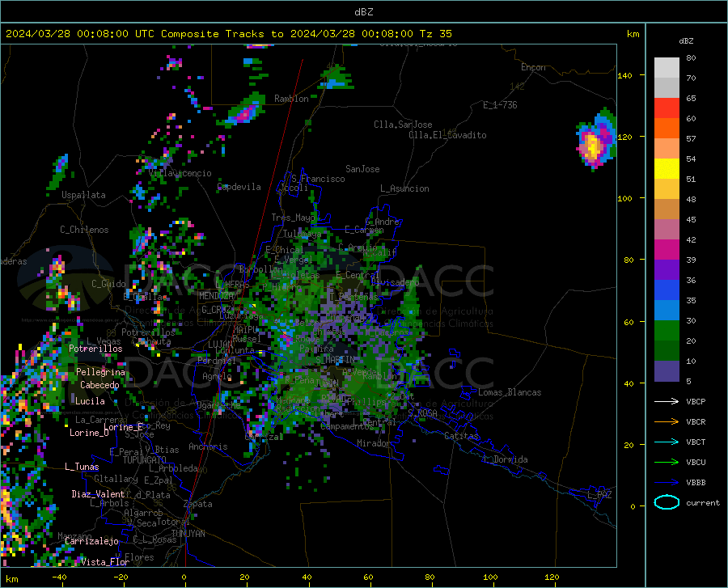728x588 pixels.
Task: Click the Villavicencio place label
Action: (x=180, y=173)
